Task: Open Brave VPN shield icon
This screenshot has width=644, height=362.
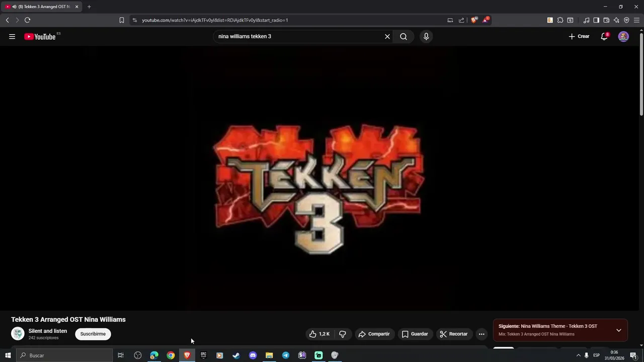Action: coord(626,20)
